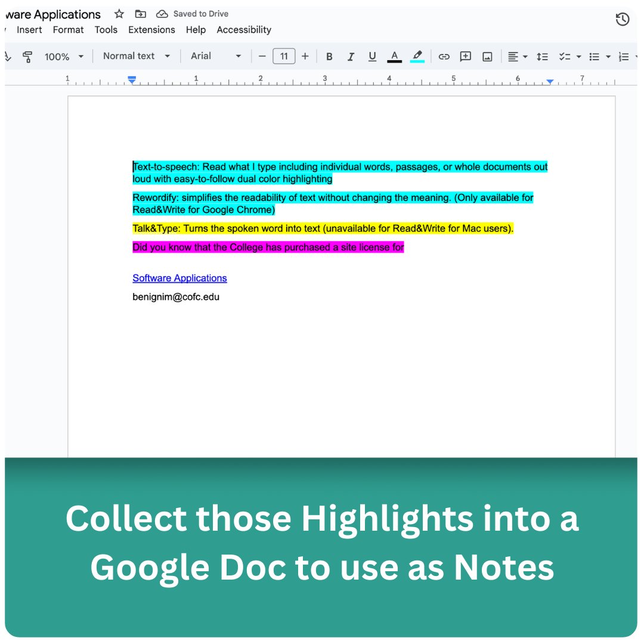Click the add comment icon
This screenshot has height=644, width=644.
click(465, 57)
